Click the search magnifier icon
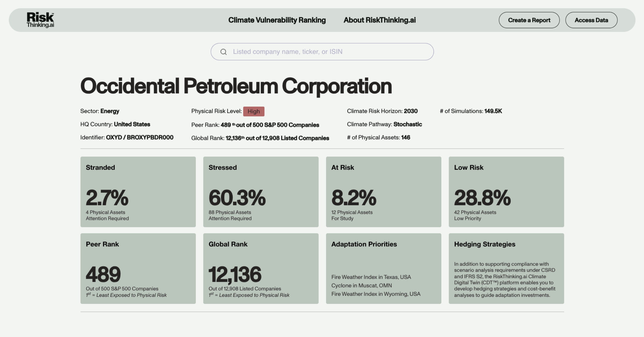This screenshot has height=337, width=644. pos(224,52)
